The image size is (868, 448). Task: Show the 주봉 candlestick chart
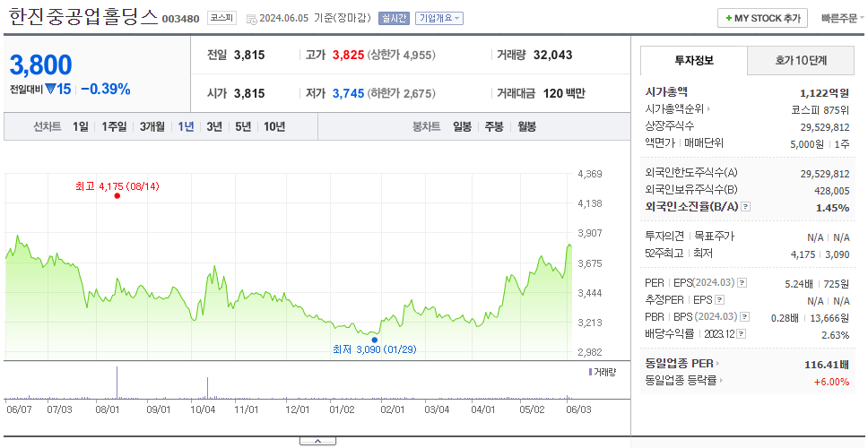click(x=494, y=126)
